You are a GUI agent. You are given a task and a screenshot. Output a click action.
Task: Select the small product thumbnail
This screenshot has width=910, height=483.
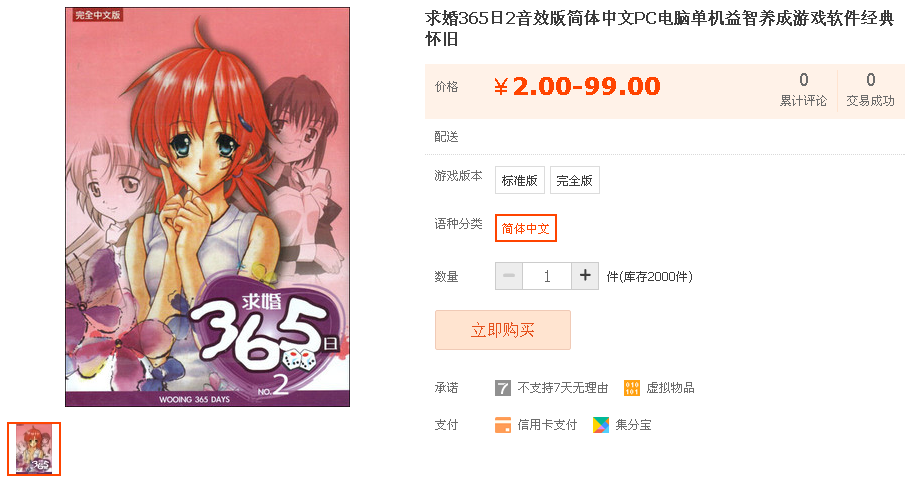tap(34, 449)
